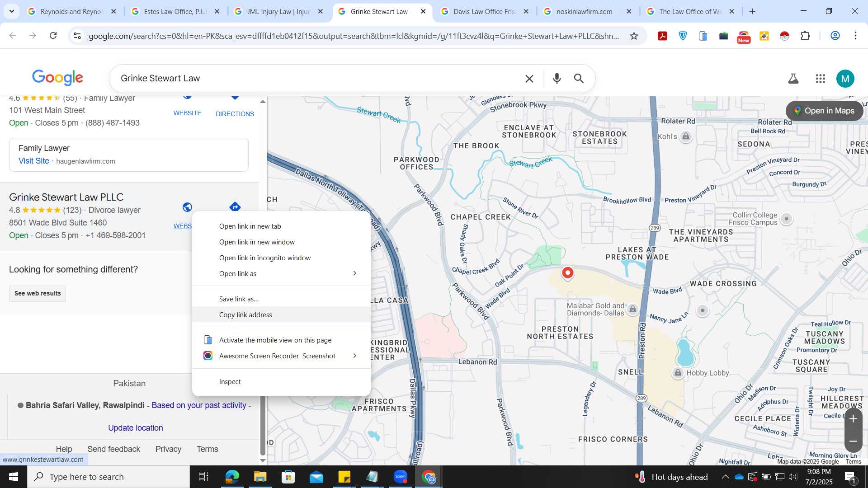Clear the search box with X

tap(529, 79)
